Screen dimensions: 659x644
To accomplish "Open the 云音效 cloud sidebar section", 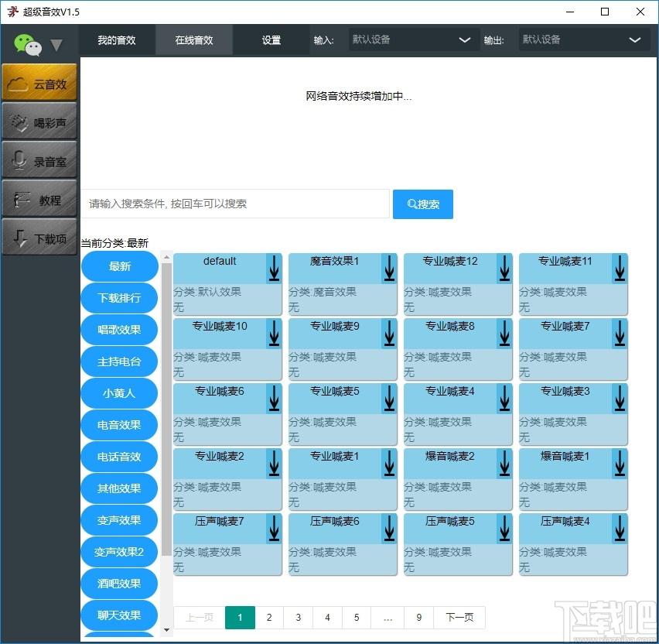I will [x=39, y=83].
